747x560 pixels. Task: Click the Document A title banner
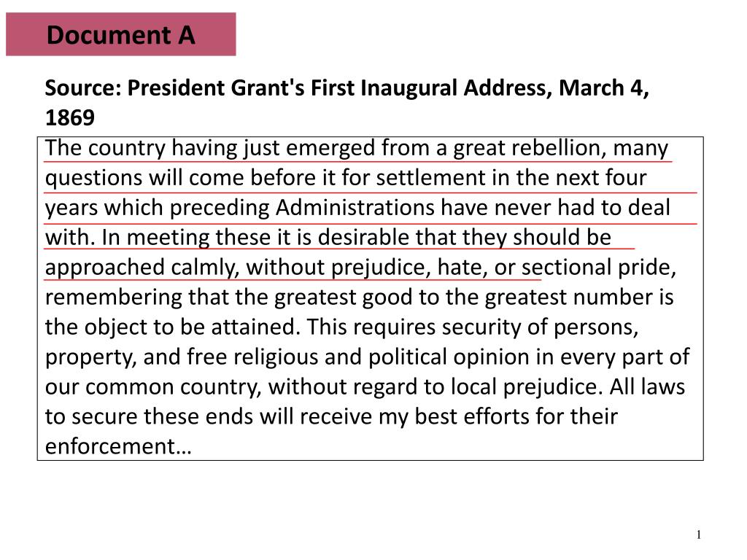point(121,34)
